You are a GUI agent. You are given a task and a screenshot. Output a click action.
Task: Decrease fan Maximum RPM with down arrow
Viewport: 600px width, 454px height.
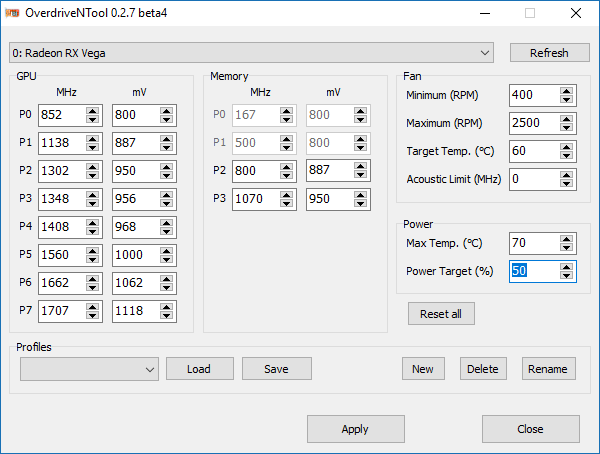[x=566, y=127]
